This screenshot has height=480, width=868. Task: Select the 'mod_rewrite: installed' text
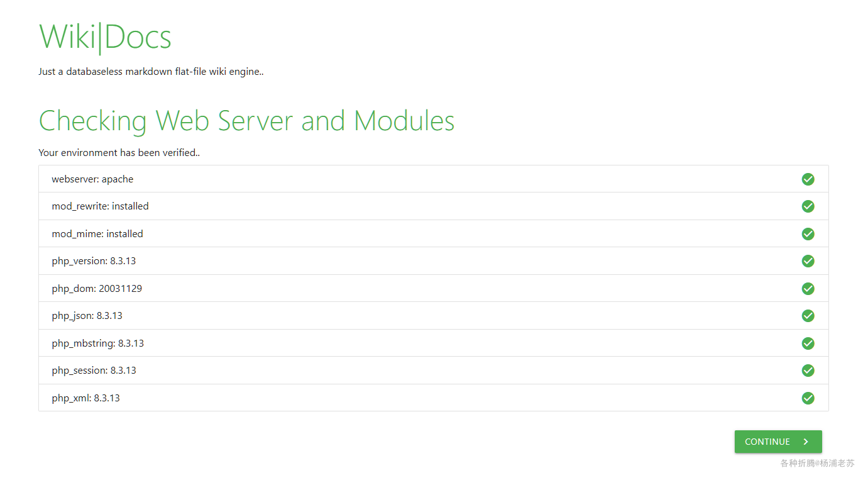[x=100, y=206]
